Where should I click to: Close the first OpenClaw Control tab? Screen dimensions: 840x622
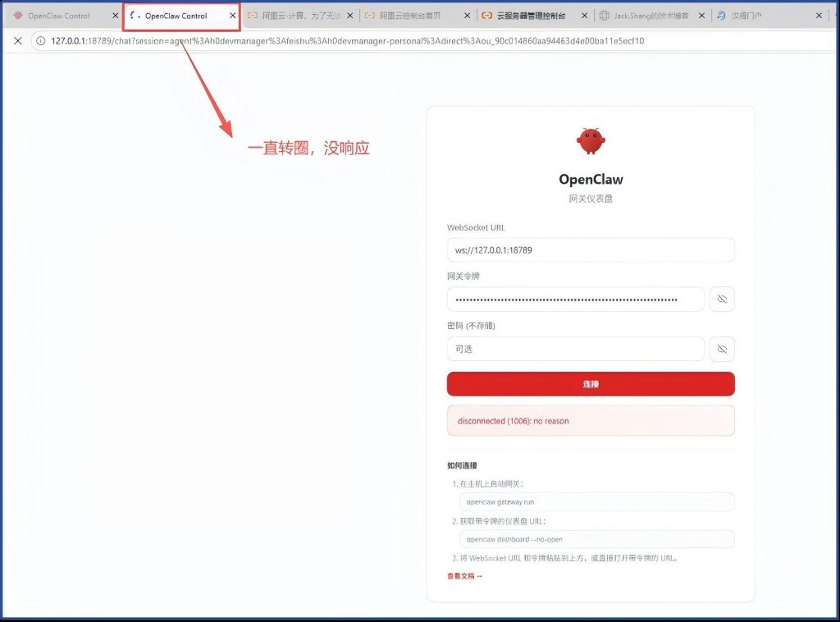tap(115, 16)
